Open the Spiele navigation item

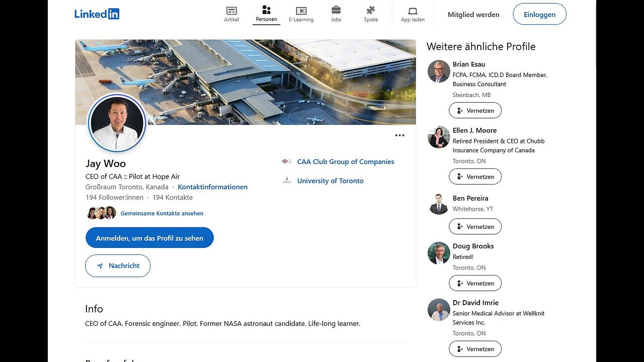click(x=371, y=14)
